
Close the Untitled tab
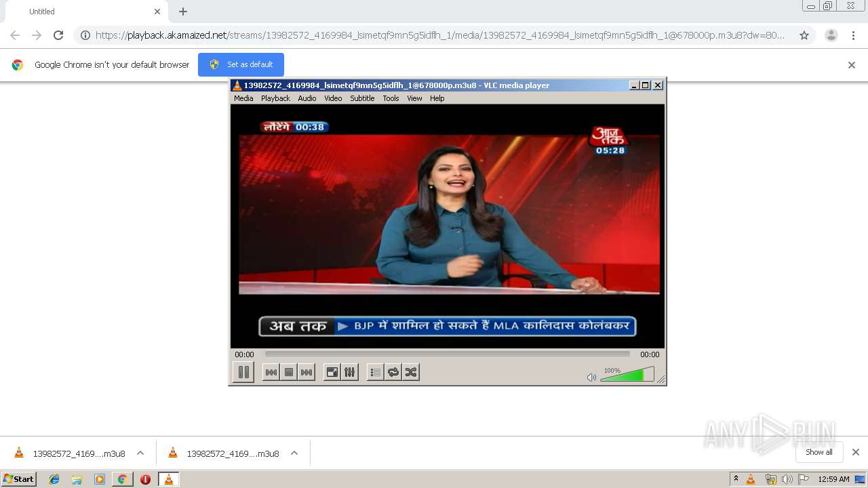pyautogui.click(x=157, y=12)
